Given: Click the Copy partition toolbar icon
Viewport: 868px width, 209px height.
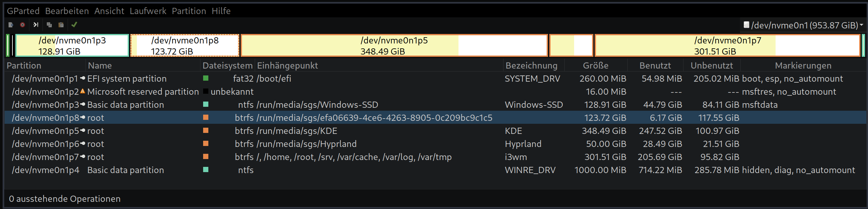Looking at the screenshot, I should [49, 25].
